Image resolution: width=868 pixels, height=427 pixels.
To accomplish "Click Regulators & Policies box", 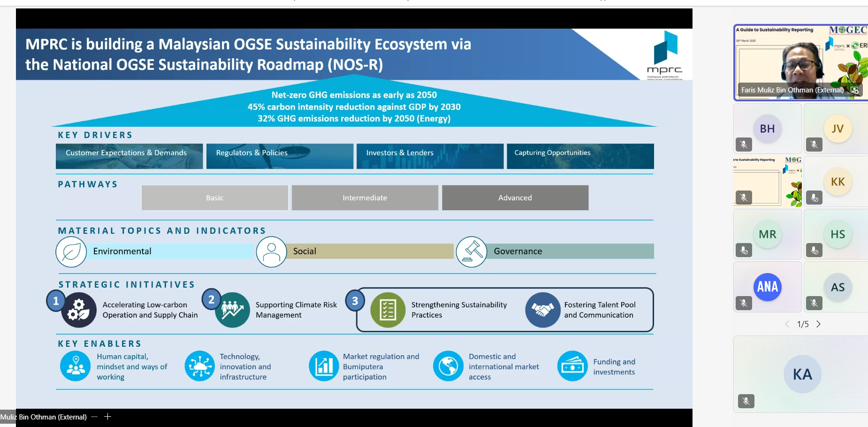I will (x=280, y=156).
